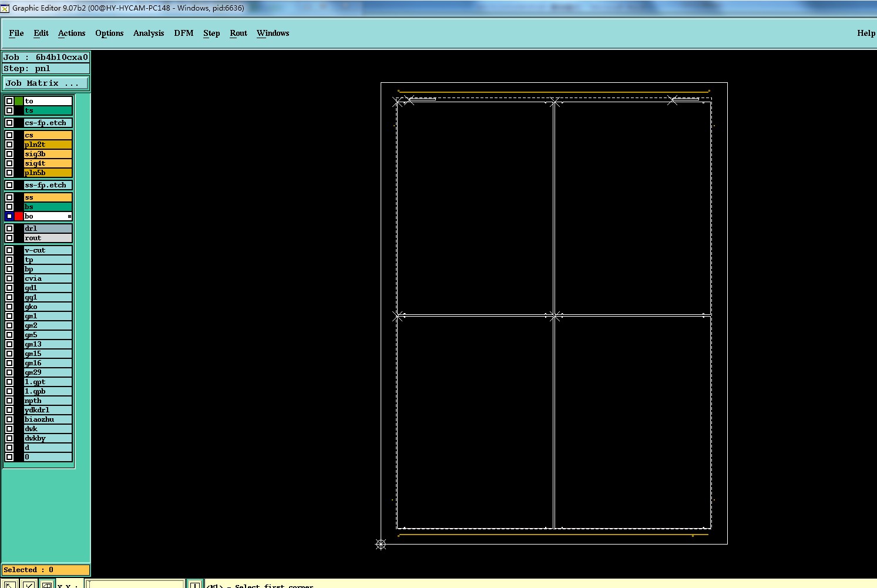
Task: Select the dwk layer name
Action: click(x=48, y=429)
